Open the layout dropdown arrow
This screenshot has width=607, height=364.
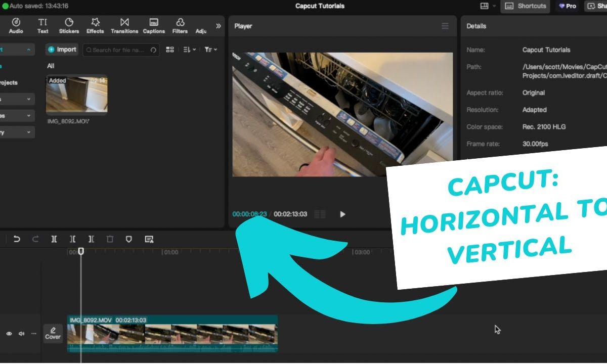click(494, 6)
